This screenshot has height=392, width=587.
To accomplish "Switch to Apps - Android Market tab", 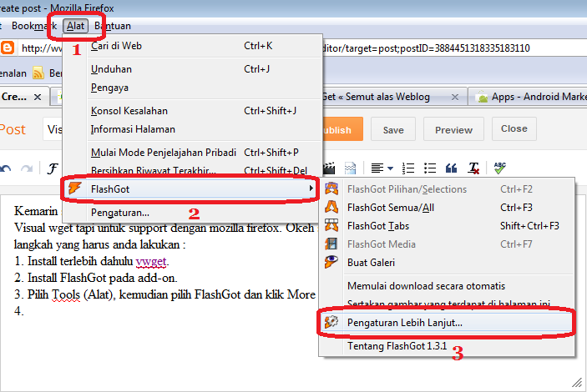I will [539, 97].
